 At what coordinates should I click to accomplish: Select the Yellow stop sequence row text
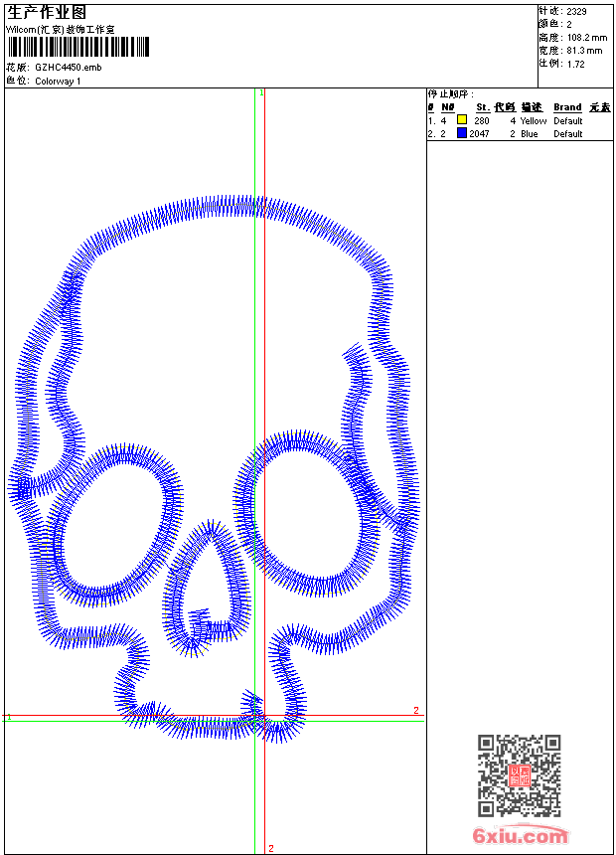534,120
